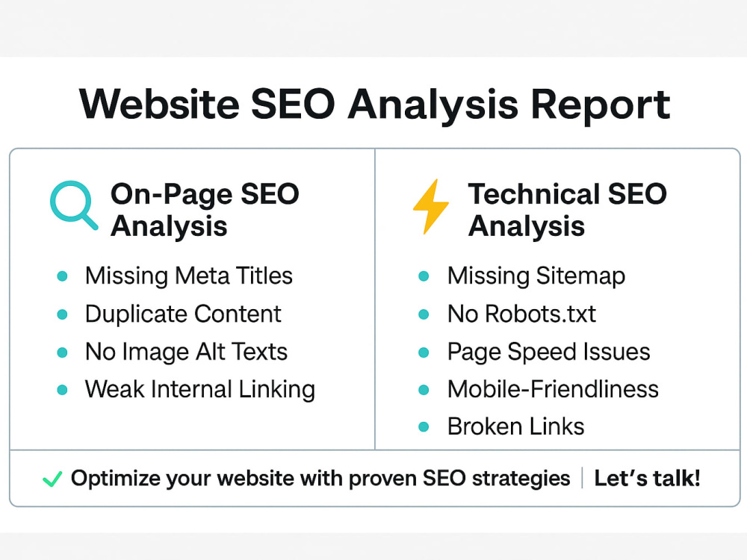
Task: Click the Mobile-Friendliness item
Action: tap(553, 389)
